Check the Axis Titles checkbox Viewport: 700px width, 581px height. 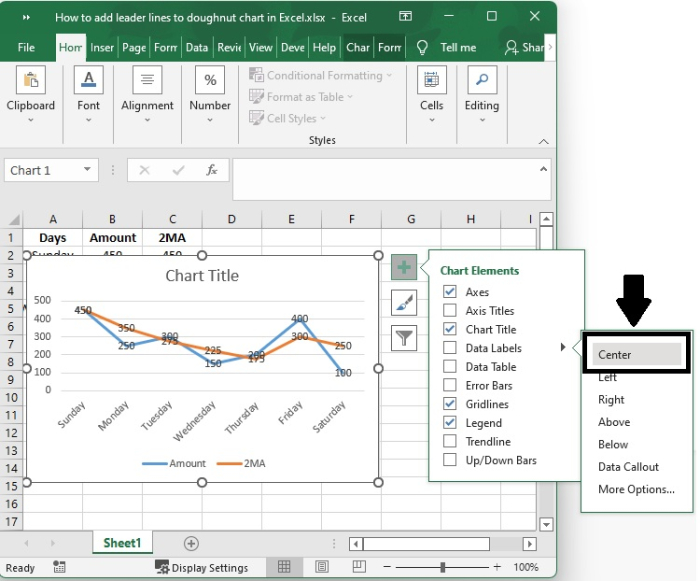tap(450, 310)
